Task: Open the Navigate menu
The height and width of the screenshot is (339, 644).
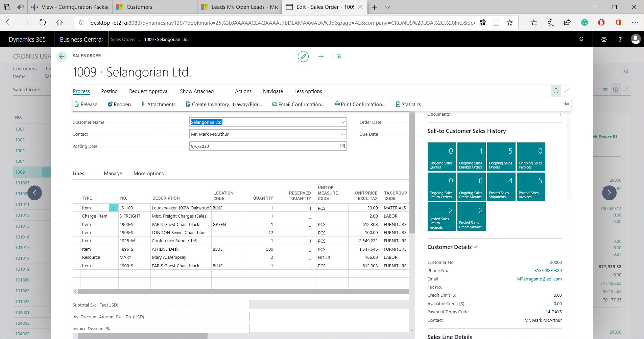Action: coord(273,91)
